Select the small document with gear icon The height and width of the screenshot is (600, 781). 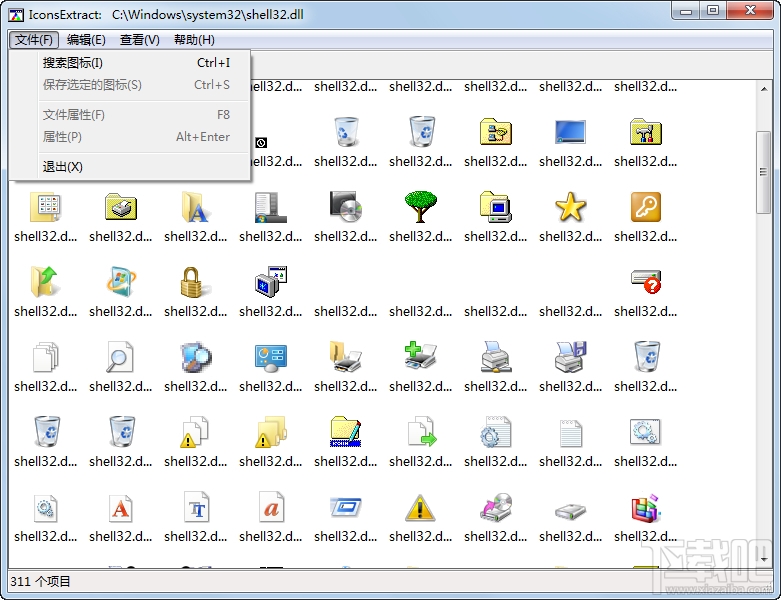point(45,508)
